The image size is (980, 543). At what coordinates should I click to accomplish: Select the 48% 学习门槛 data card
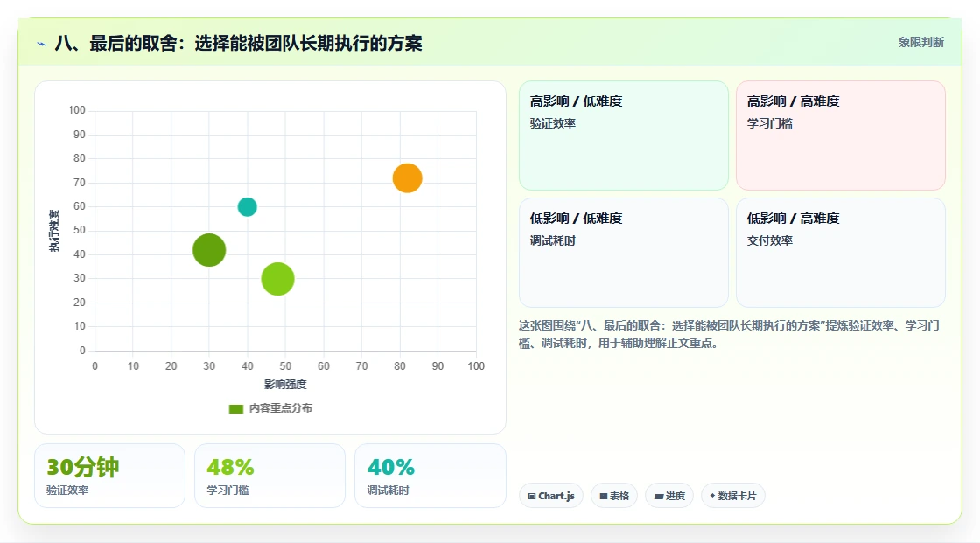pyautogui.click(x=270, y=476)
